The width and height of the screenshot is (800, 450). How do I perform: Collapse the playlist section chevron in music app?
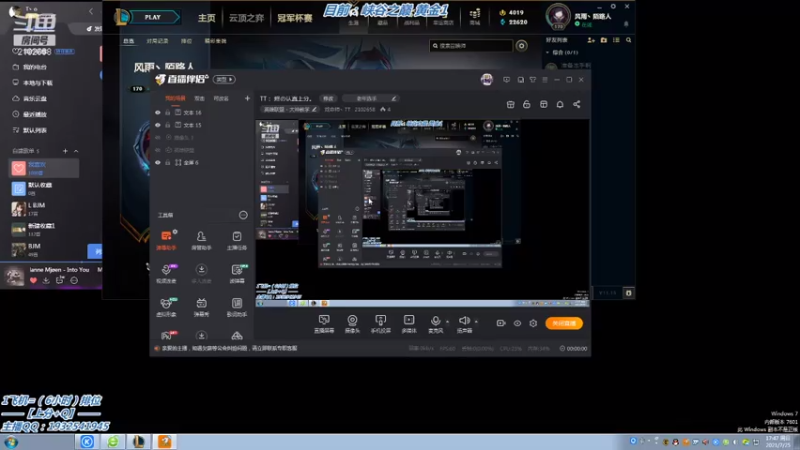tap(76, 151)
